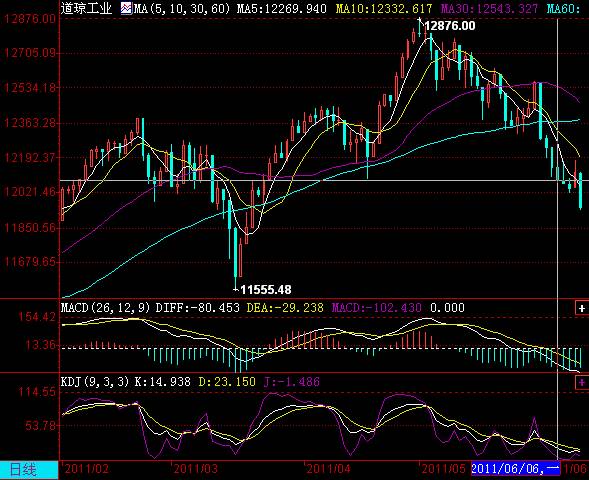Click the DEA value in MACD header

pos(285,308)
